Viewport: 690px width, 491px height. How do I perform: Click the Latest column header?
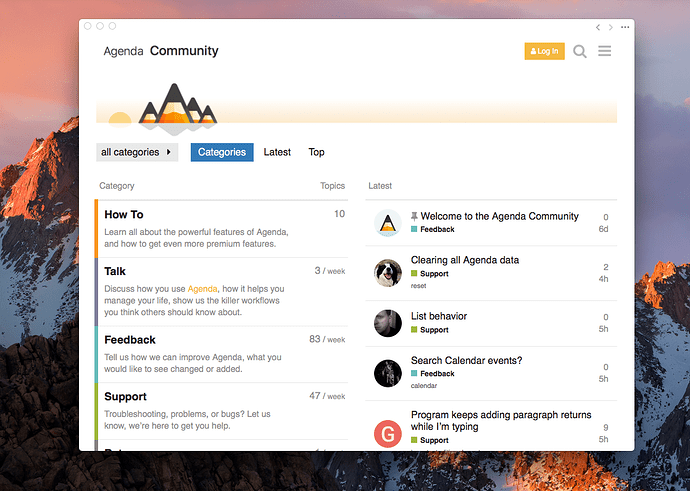click(380, 186)
